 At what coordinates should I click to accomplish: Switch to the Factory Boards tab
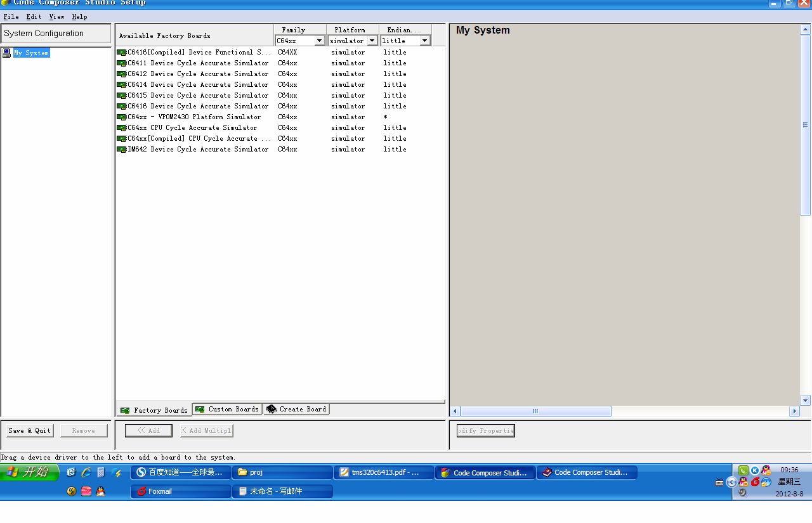pos(154,410)
